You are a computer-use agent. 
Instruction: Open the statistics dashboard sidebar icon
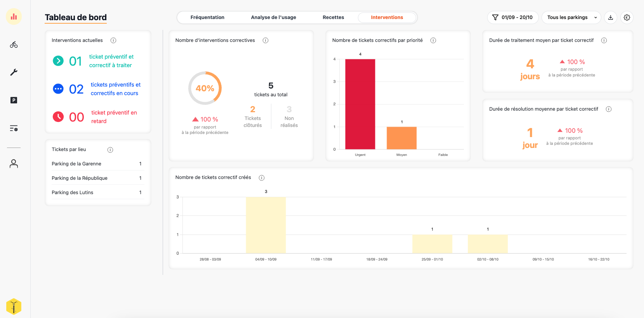14,17
